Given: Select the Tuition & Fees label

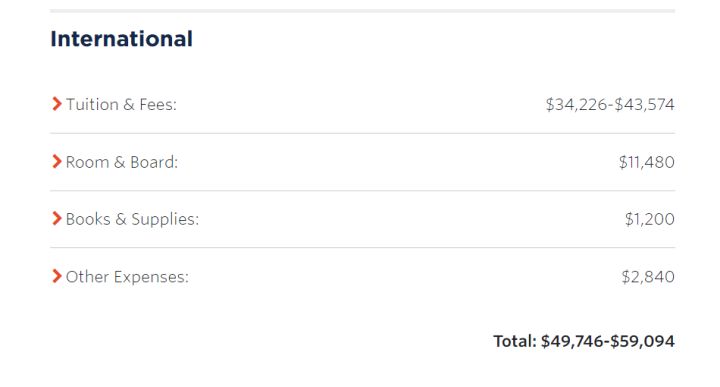Looking at the screenshot, I should (121, 105).
